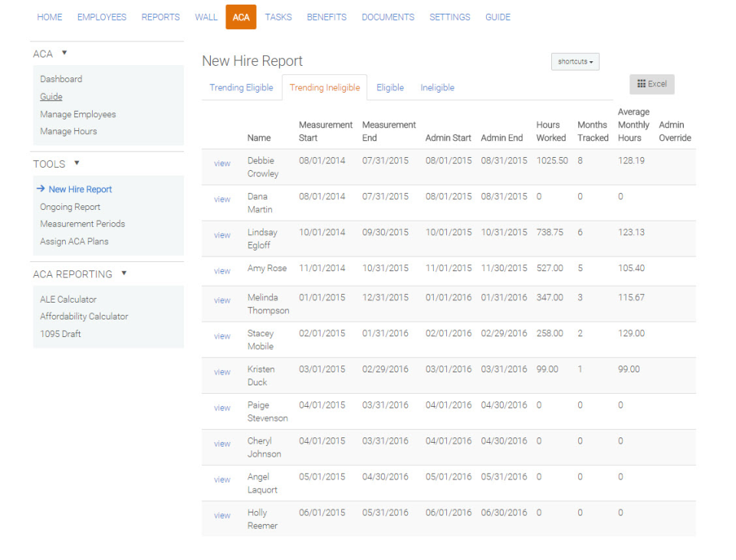
Task: Switch to the Eligible tab
Action: [390, 87]
